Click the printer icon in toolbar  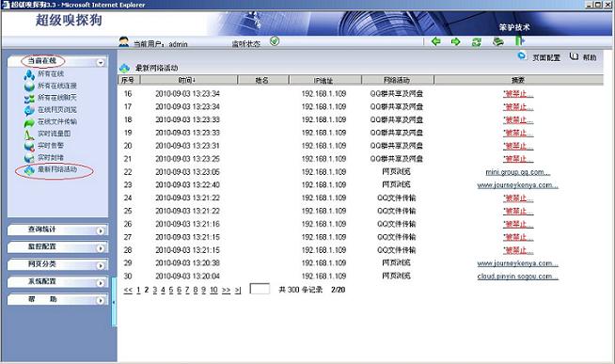(498, 41)
